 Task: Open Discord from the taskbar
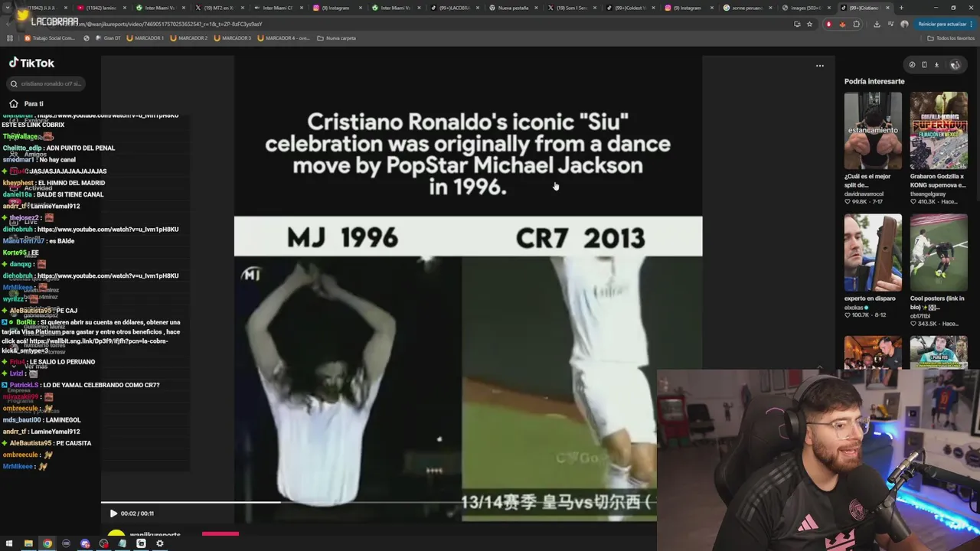tap(85, 543)
